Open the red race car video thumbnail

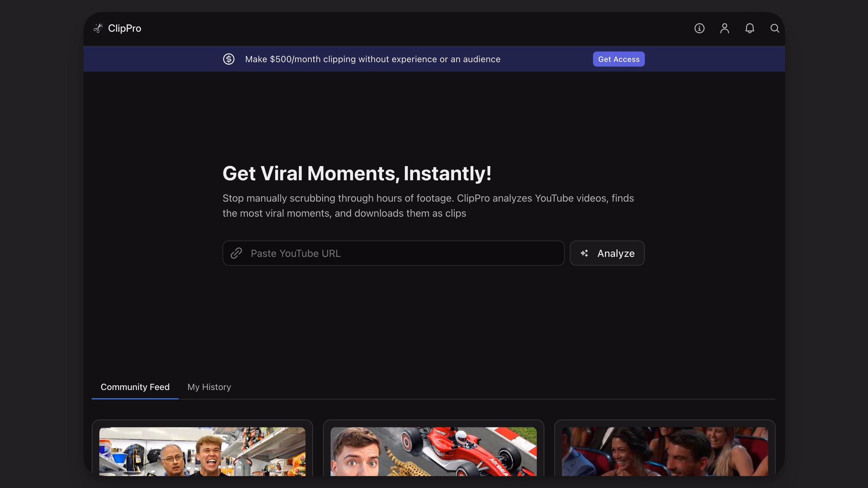point(433,451)
